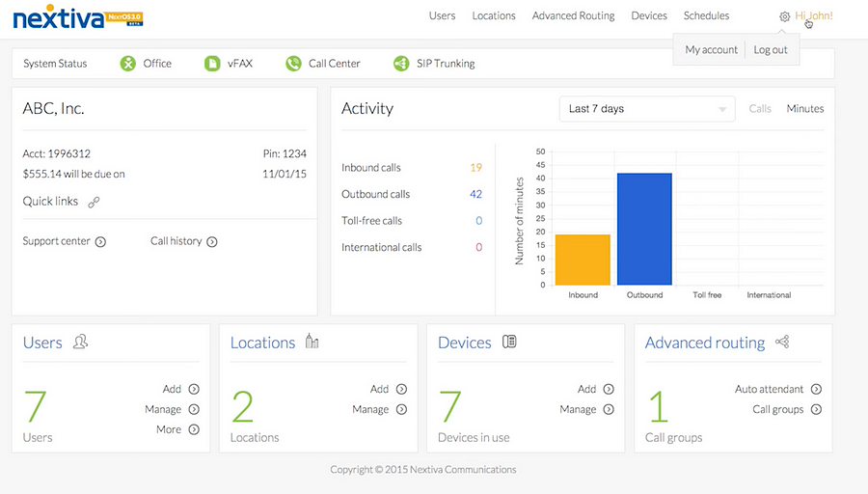Click the Users card person icon
The width and height of the screenshot is (868, 494).
81,342
